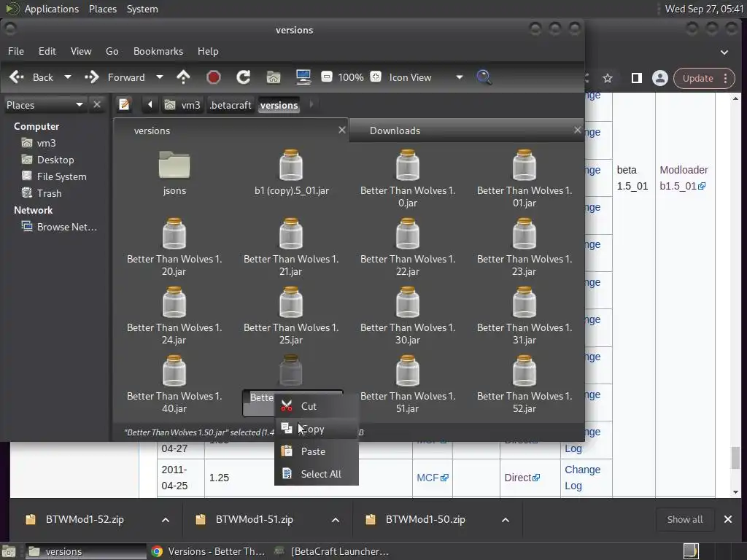Go up to parent folder
The image size is (747, 560).
click(183, 77)
